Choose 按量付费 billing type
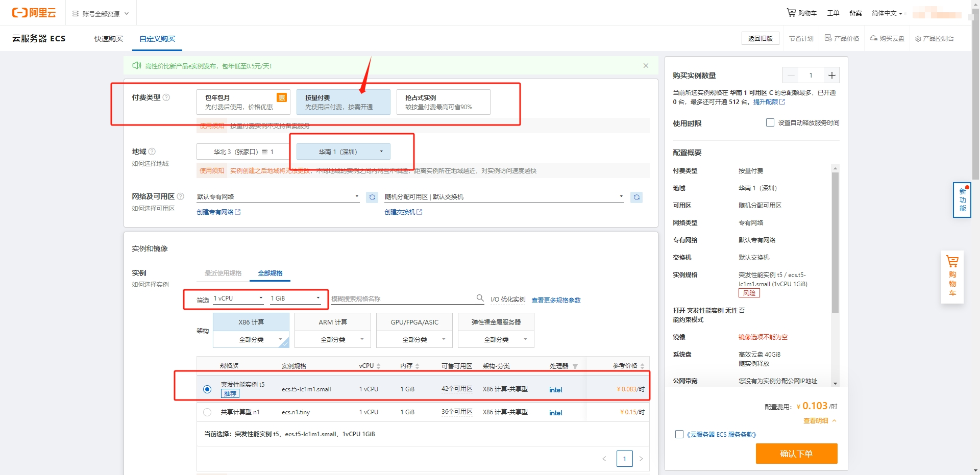 coord(344,102)
